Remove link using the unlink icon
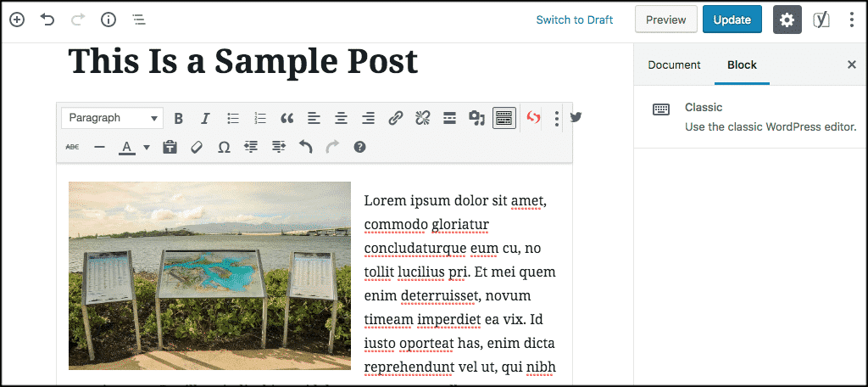 (x=422, y=119)
